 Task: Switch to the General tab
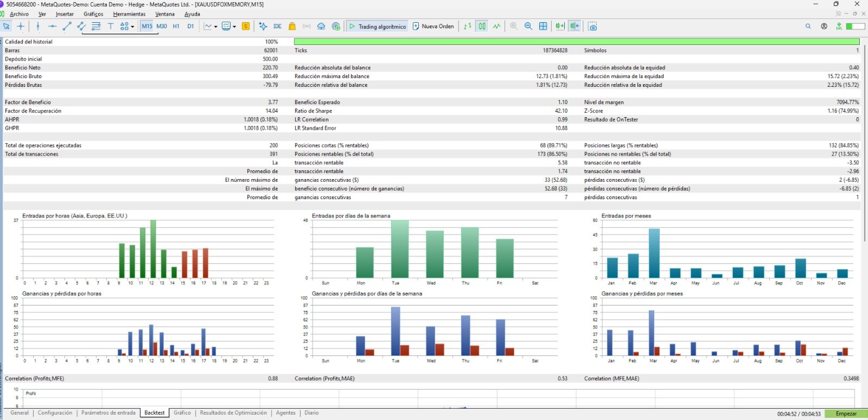(20, 413)
